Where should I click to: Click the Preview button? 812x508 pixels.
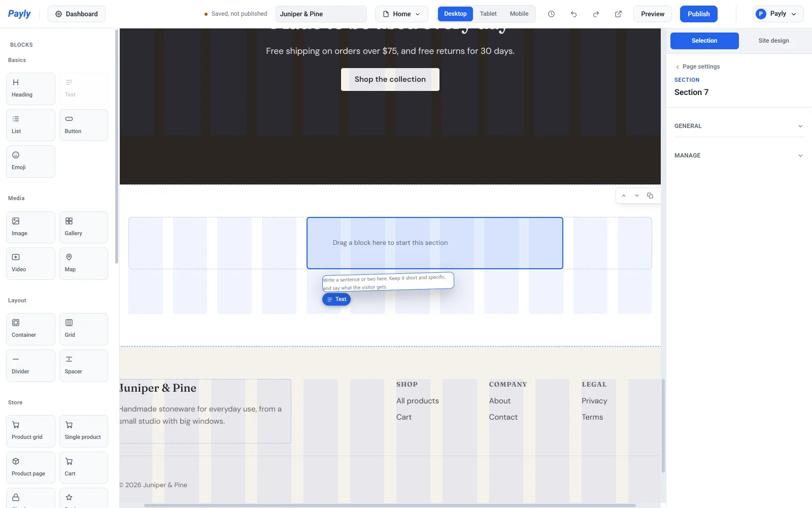[653, 14]
